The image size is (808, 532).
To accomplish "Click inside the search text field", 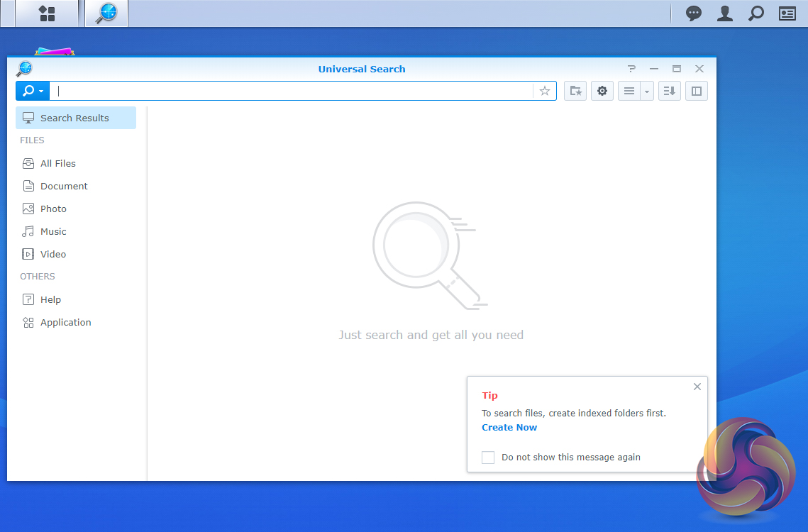I will click(291, 91).
